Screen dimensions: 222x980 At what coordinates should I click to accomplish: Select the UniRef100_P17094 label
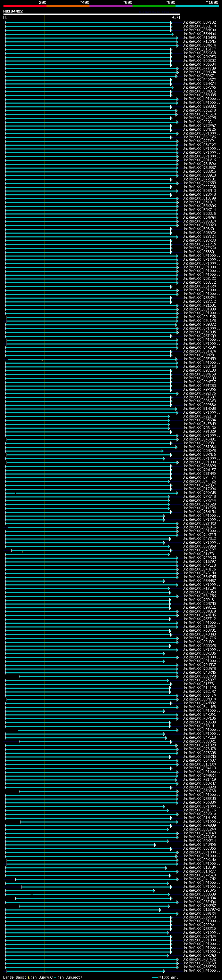[199, 489]
